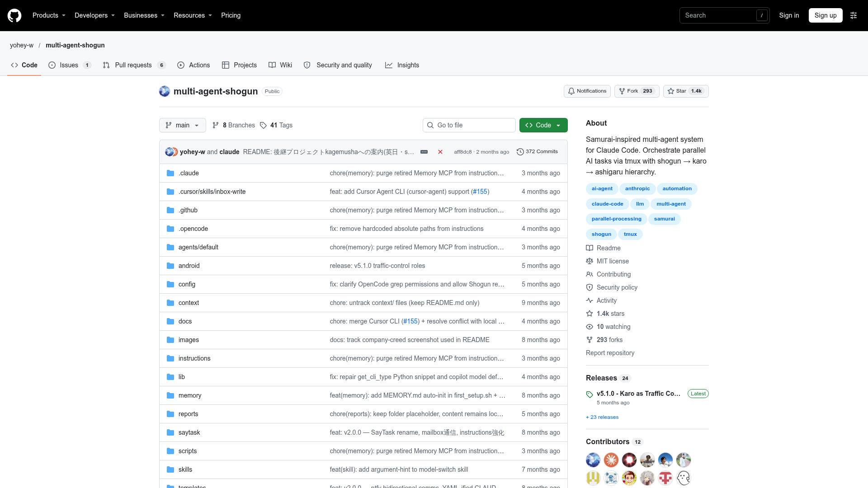Open the instructions folder
The width and height of the screenshot is (868, 488).
tap(194, 358)
